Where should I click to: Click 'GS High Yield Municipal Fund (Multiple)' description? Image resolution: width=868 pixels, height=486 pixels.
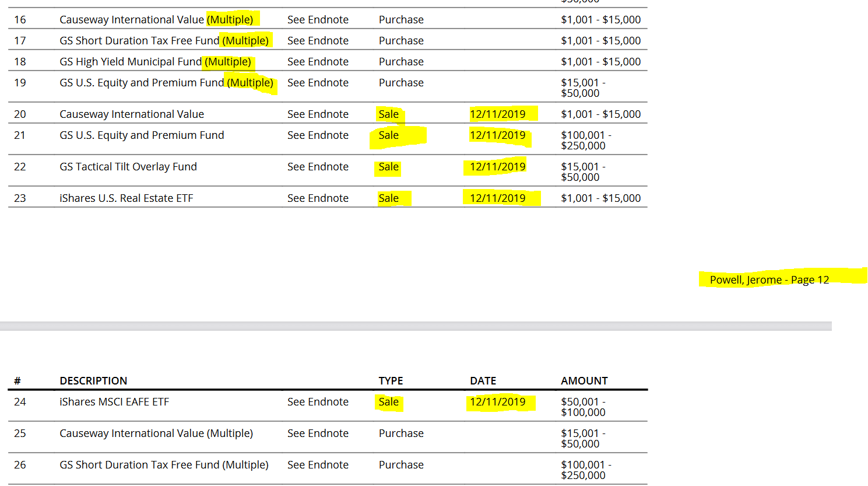[155, 62]
